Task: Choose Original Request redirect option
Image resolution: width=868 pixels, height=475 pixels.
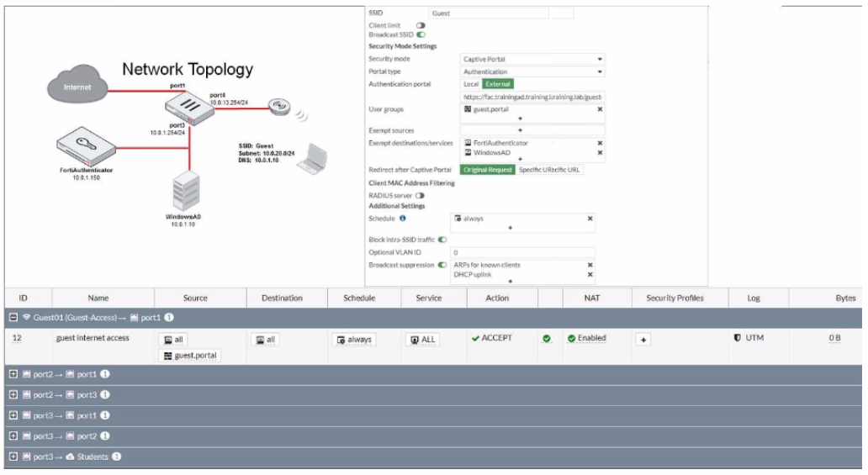Action: tap(488, 170)
